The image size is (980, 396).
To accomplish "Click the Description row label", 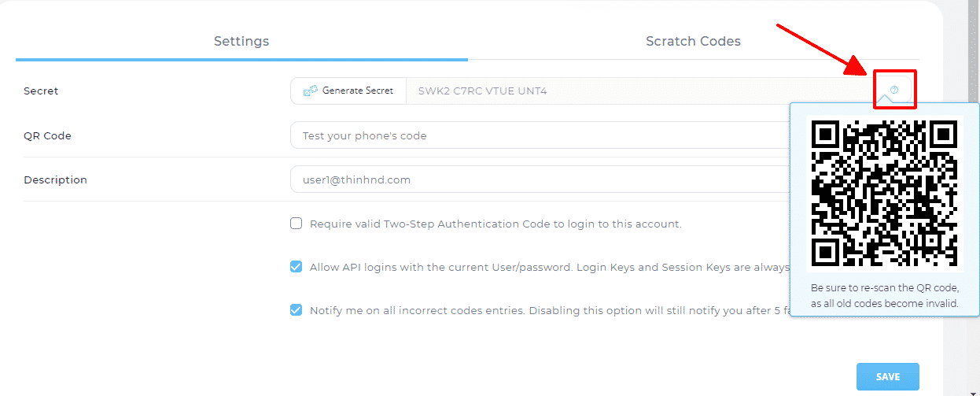I will (x=55, y=179).
